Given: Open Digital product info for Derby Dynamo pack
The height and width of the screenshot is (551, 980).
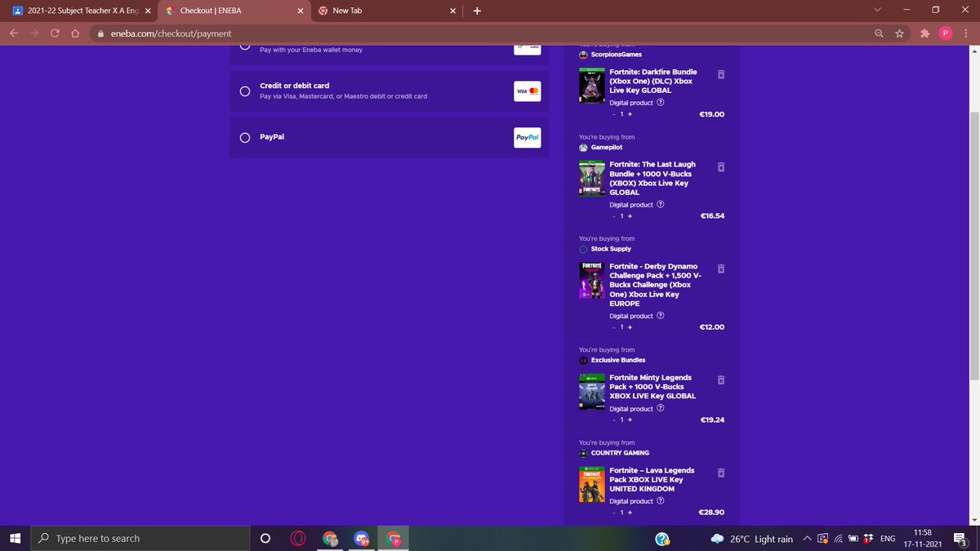Looking at the screenshot, I should pyautogui.click(x=661, y=316).
